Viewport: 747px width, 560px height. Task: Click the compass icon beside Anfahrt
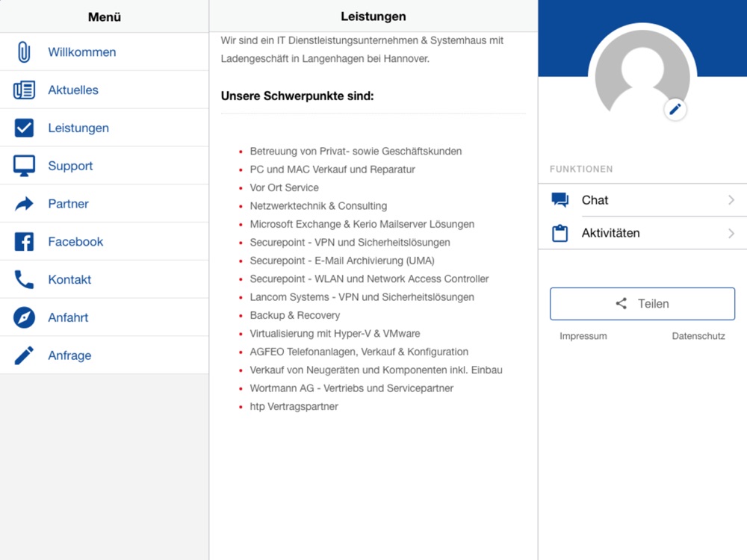pyautogui.click(x=24, y=317)
